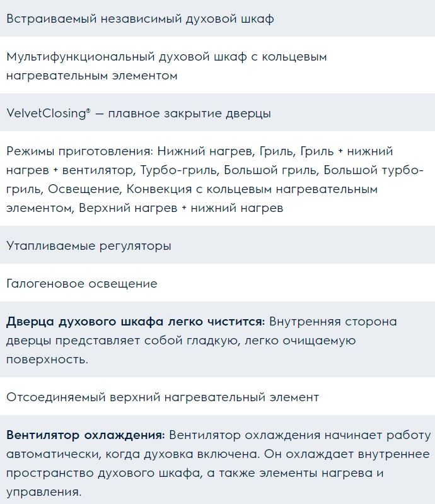This screenshot has height=504, width=435.
Task: Click the 'VelvetClosing' brand name
Action: (x=46, y=114)
